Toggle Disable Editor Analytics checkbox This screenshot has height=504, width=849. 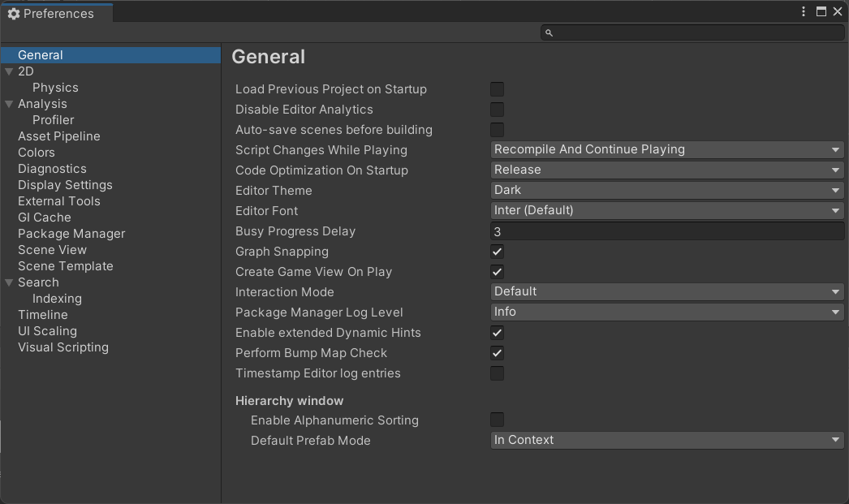coord(497,110)
